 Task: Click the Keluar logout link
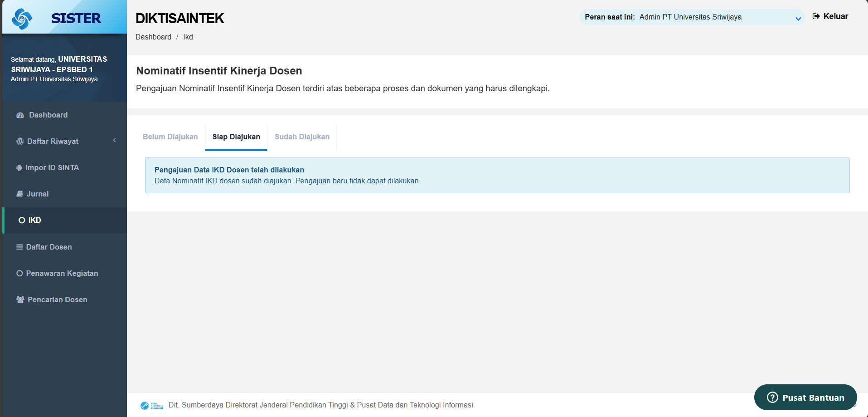point(830,16)
